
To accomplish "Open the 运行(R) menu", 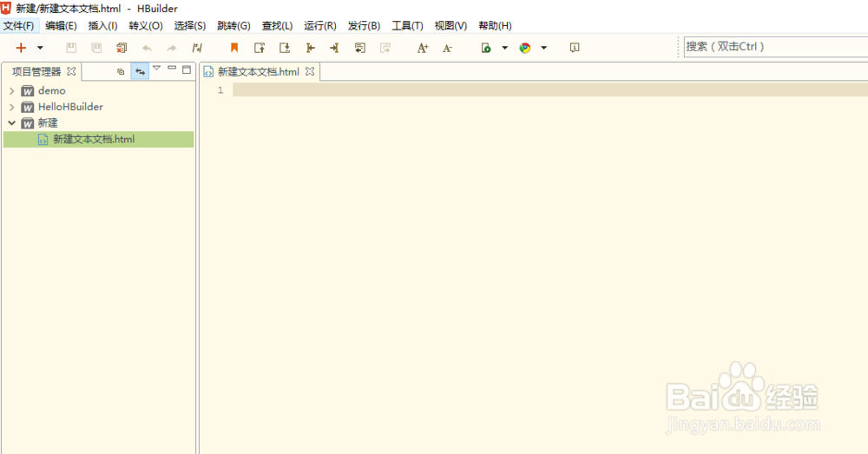I will [320, 25].
